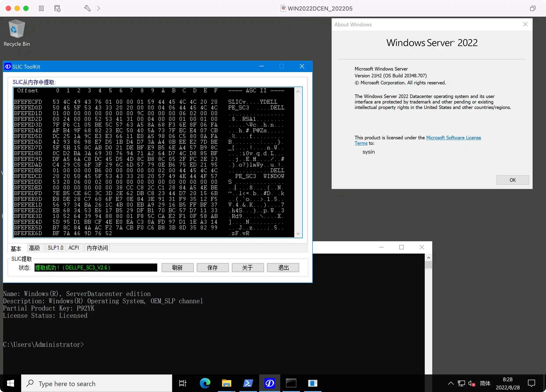Switch to the SLP1.0 tab in SLIC Toolkit
The width and height of the screenshot is (546, 392).
click(55, 248)
